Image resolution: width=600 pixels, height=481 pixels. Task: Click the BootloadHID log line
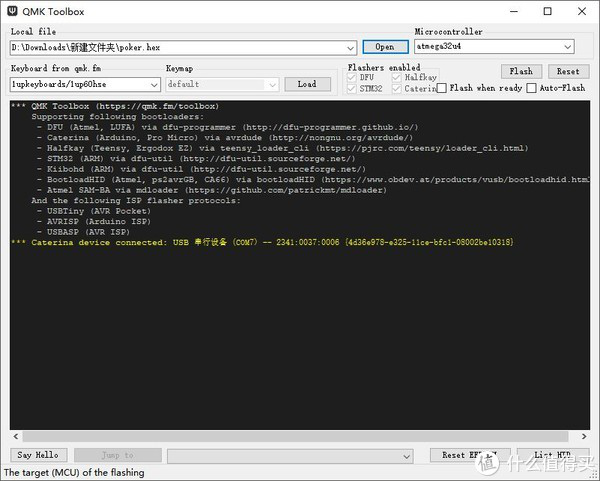click(313, 179)
